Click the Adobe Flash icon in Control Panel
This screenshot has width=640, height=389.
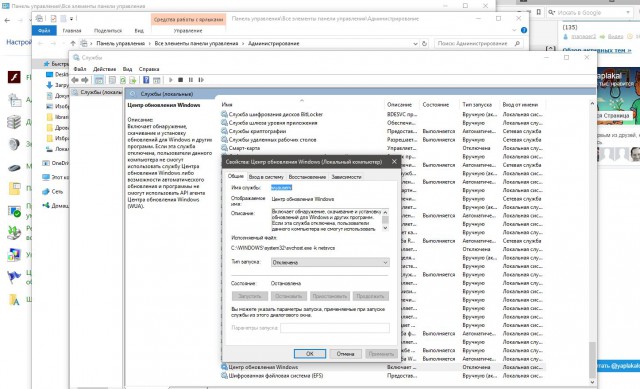(x=14, y=77)
